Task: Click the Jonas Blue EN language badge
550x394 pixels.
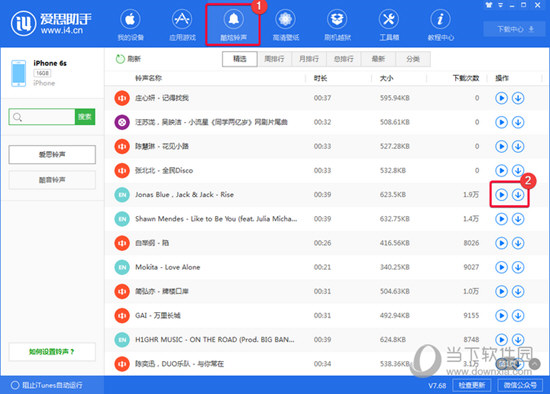Action: click(x=122, y=195)
